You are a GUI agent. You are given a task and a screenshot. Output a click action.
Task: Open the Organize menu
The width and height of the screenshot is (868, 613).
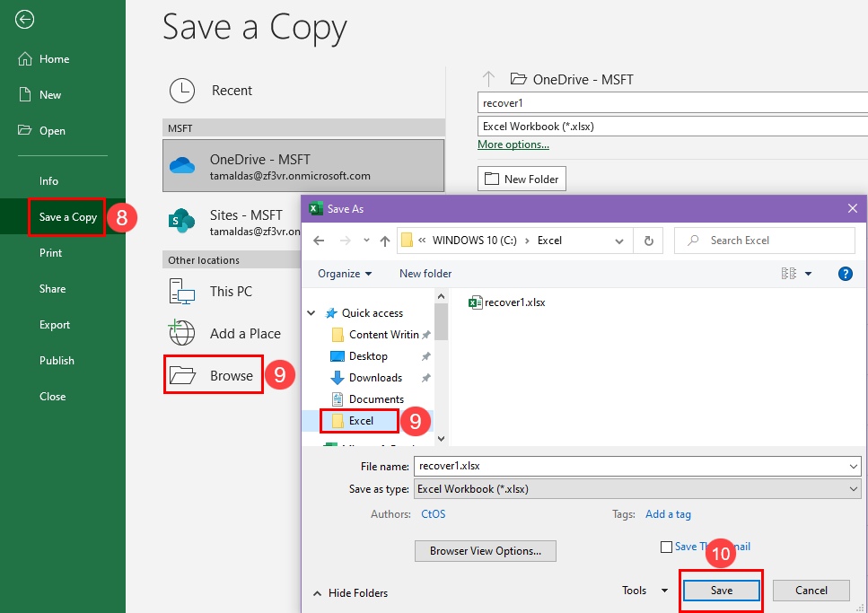click(x=345, y=274)
